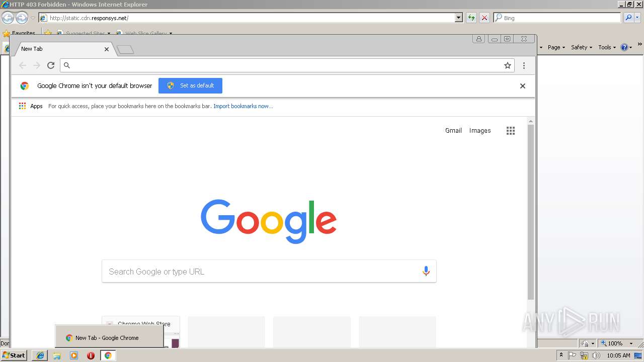This screenshot has width=644, height=362.
Task: Click the Bing search field
Action: click(557, 18)
